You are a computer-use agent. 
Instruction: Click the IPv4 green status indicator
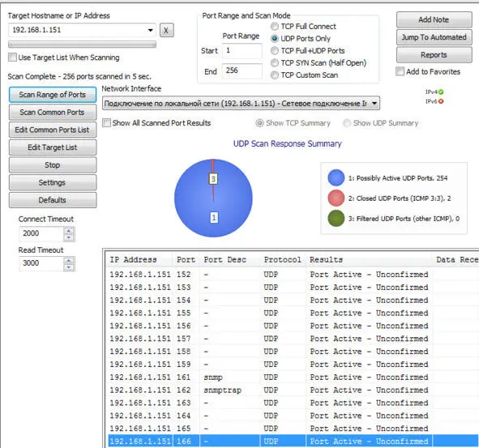pyautogui.click(x=441, y=92)
